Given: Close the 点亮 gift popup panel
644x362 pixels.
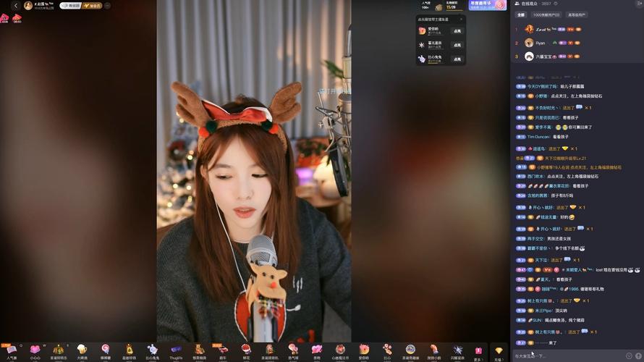Looking at the screenshot, I should click(x=461, y=19).
